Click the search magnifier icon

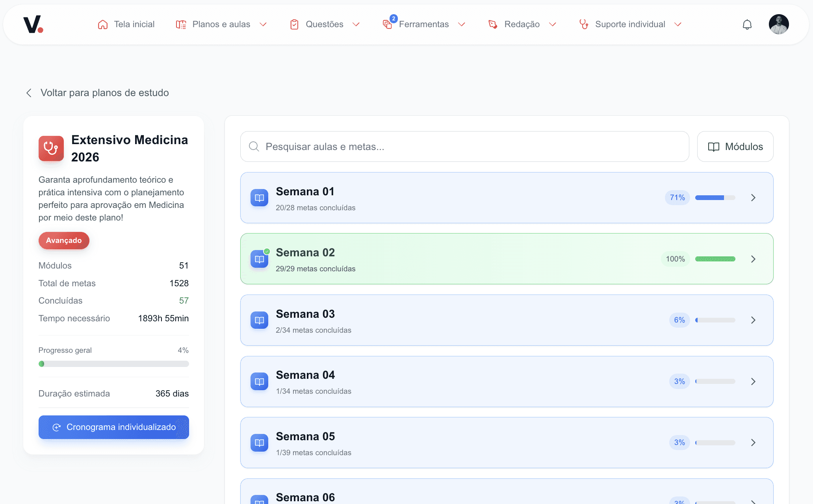point(254,146)
